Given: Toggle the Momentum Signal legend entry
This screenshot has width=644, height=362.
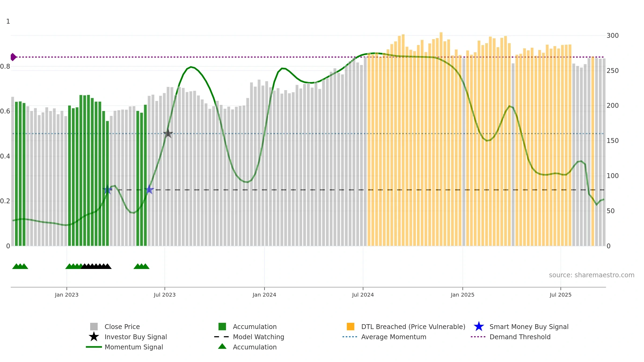Looking at the screenshot, I should pos(134,347).
